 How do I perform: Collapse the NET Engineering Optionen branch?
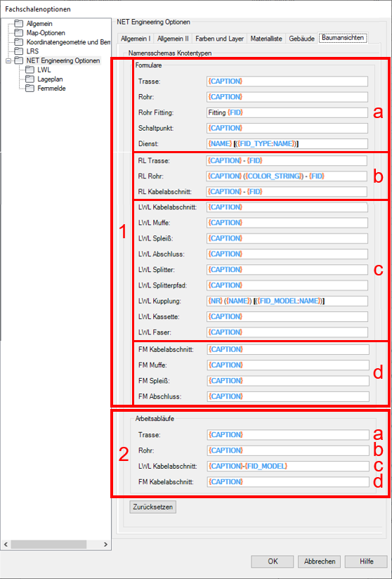coord(8,61)
